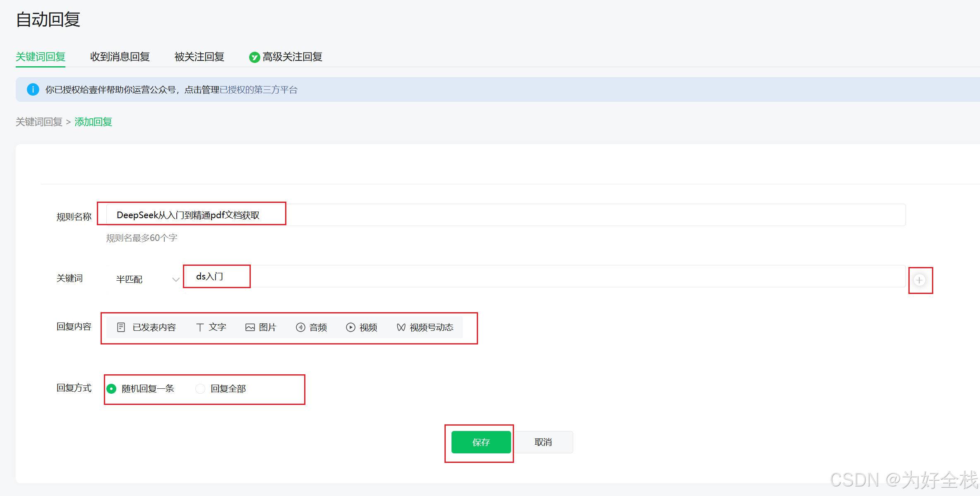
Task: Open the 已授权的第三方平台 link
Action: coord(258,90)
